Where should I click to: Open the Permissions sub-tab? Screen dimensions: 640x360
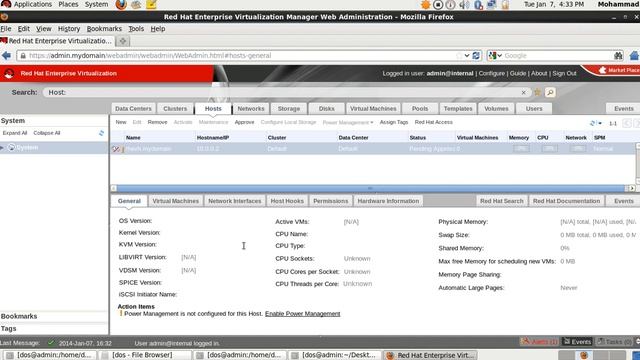(331, 201)
